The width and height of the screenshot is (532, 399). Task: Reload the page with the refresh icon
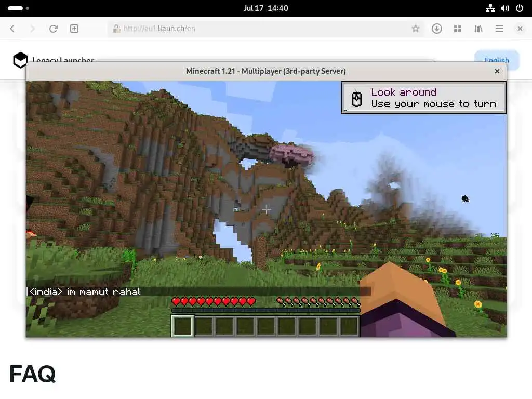54,29
